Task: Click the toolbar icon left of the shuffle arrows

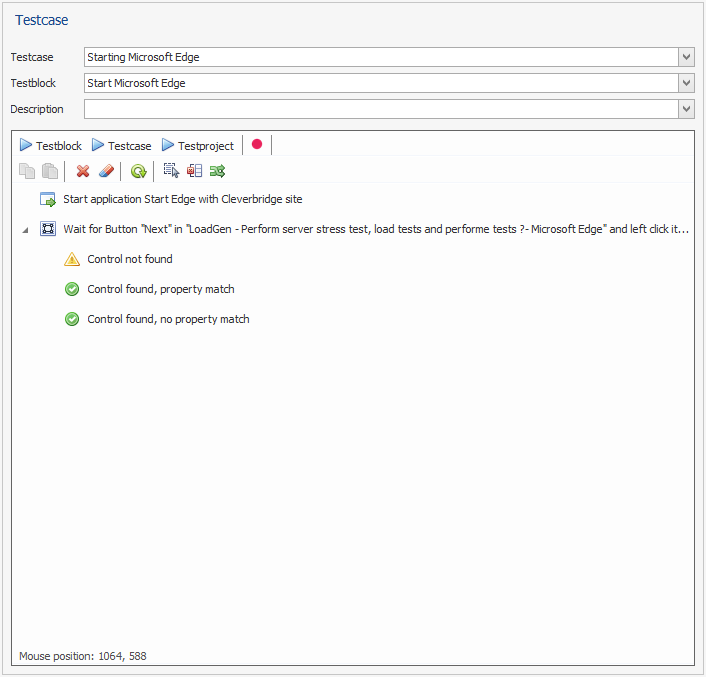Action: [x=194, y=171]
